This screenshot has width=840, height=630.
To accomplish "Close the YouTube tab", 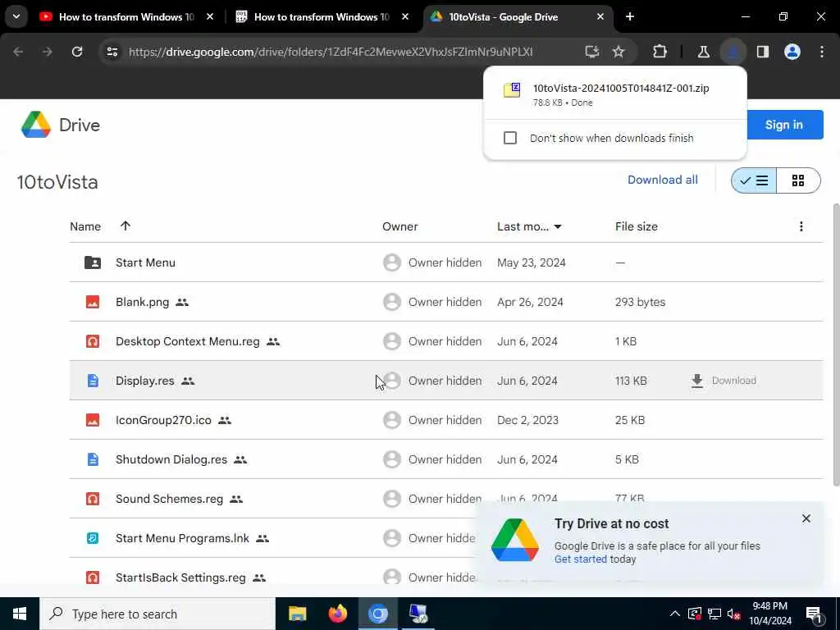I will click(210, 16).
